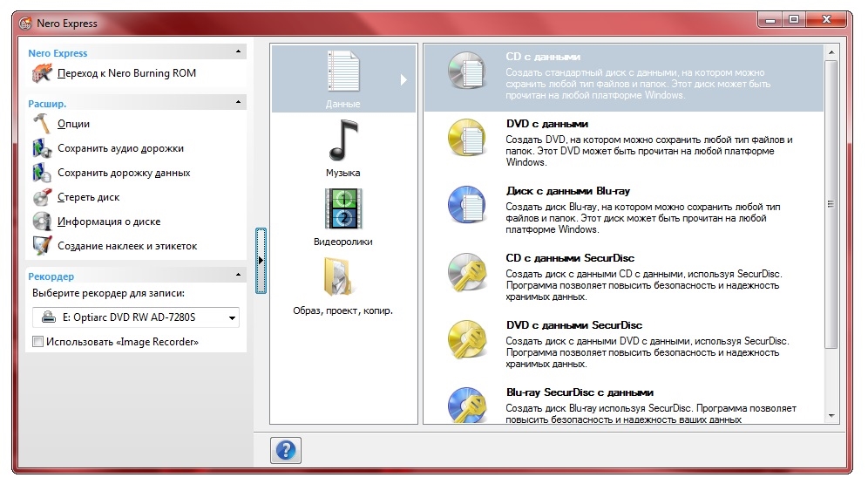The width and height of the screenshot is (868, 491).
Task: Click the project list scrollbar down arrow
Action: tap(831, 416)
